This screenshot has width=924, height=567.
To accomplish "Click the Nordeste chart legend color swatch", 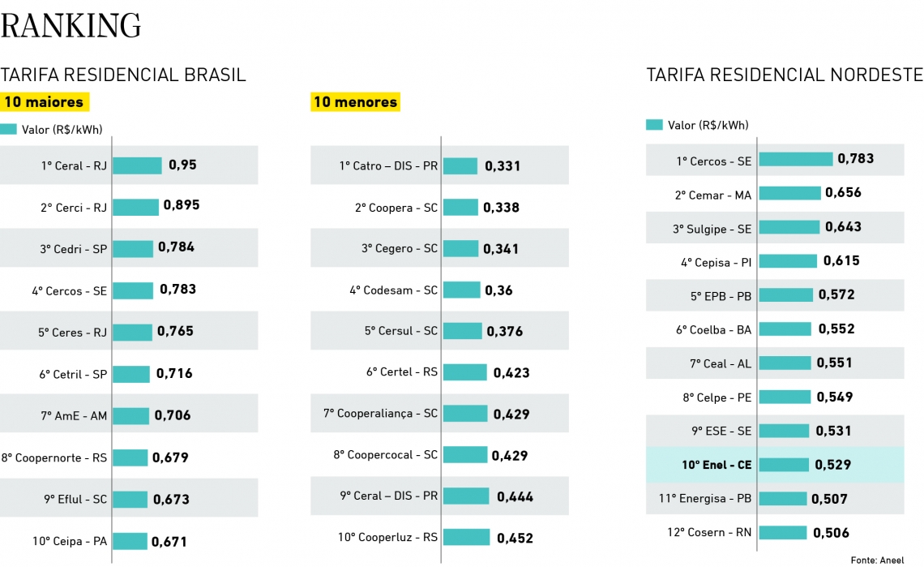I will [x=654, y=125].
